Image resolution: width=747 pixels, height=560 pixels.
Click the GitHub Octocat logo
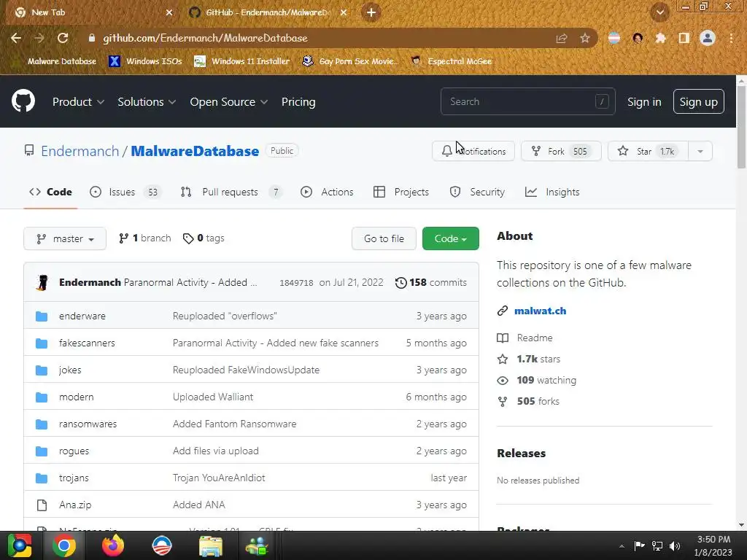[23, 101]
